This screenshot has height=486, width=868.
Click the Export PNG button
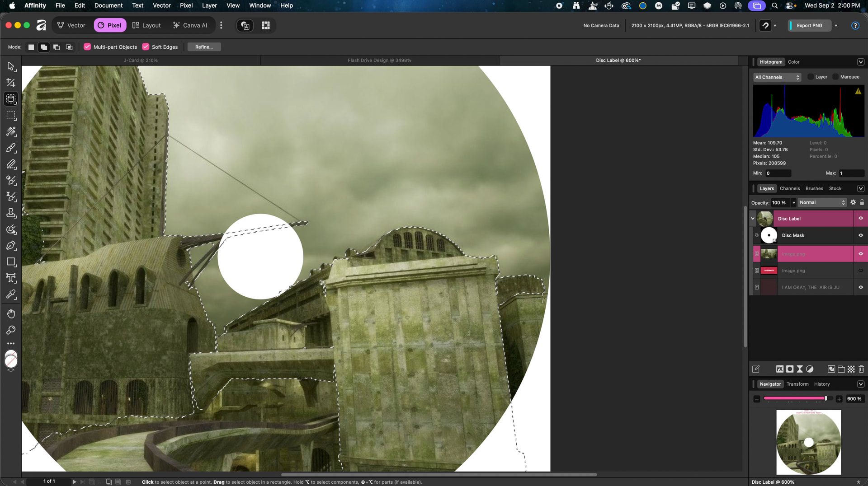(x=809, y=25)
